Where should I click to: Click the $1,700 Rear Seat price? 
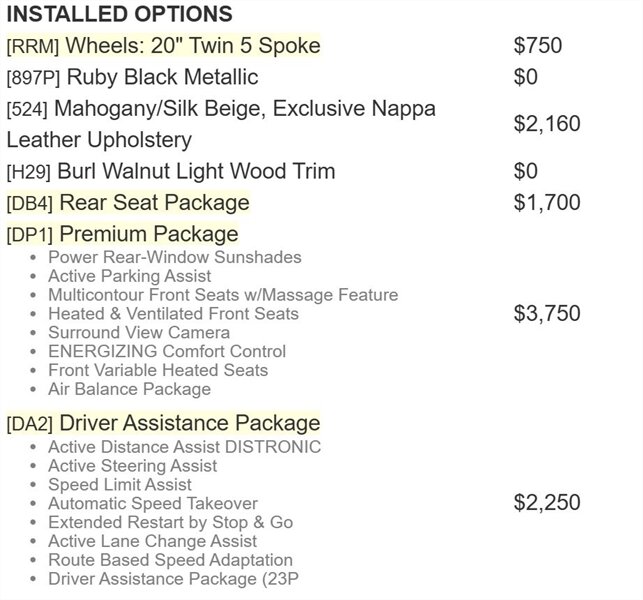pyautogui.click(x=546, y=203)
